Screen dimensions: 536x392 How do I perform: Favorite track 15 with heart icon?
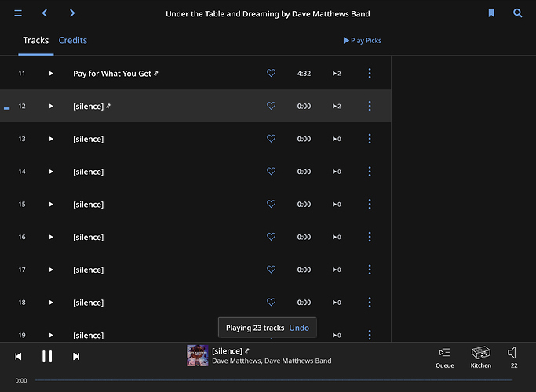(x=271, y=204)
